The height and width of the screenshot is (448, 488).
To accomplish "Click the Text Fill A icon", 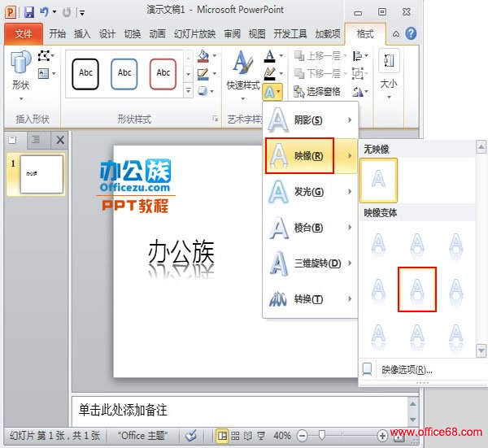I will coord(269,56).
